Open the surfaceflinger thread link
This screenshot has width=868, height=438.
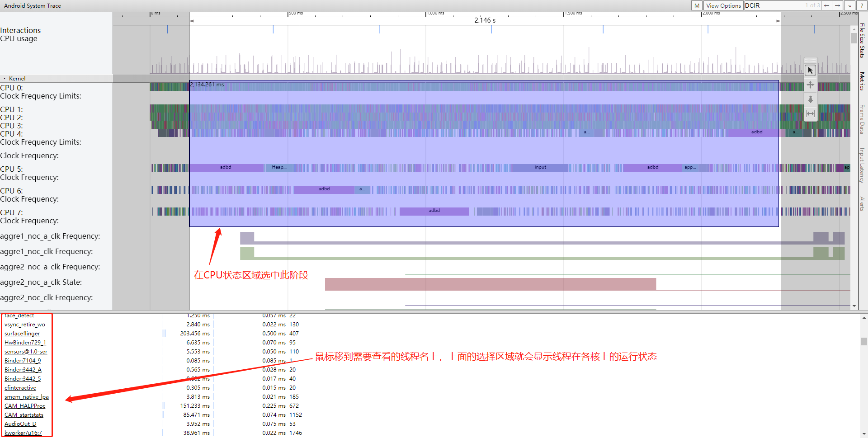click(x=22, y=333)
